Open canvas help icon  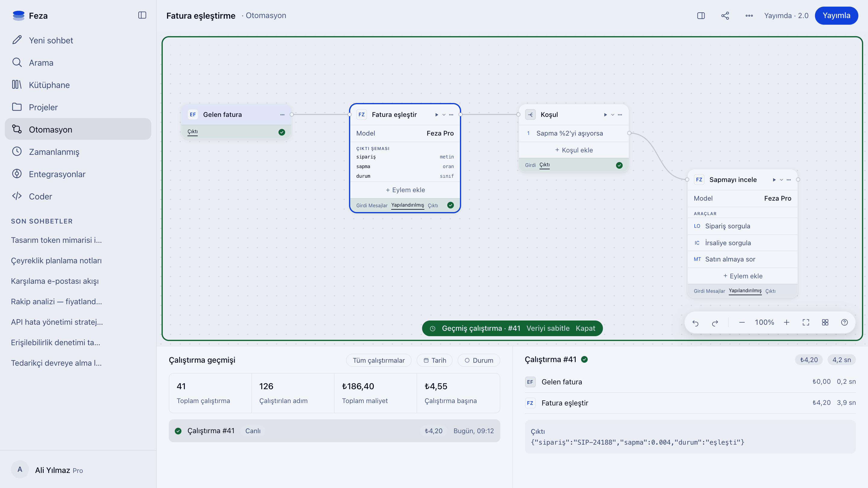tap(844, 323)
